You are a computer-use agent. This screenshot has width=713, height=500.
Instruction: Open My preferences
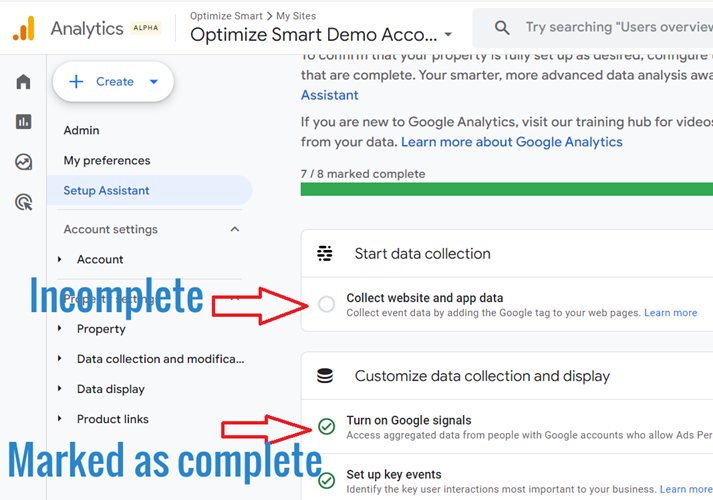pos(107,160)
